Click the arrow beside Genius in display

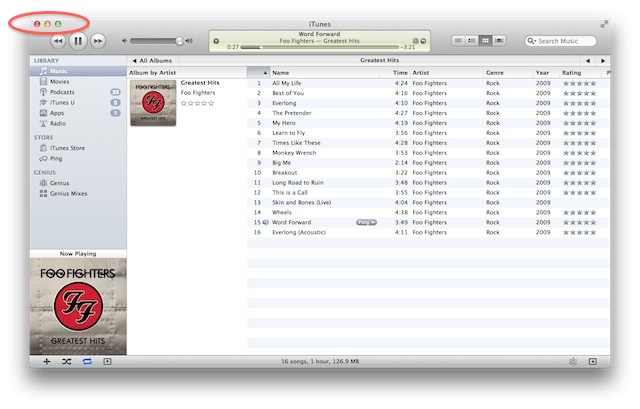coord(423,41)
